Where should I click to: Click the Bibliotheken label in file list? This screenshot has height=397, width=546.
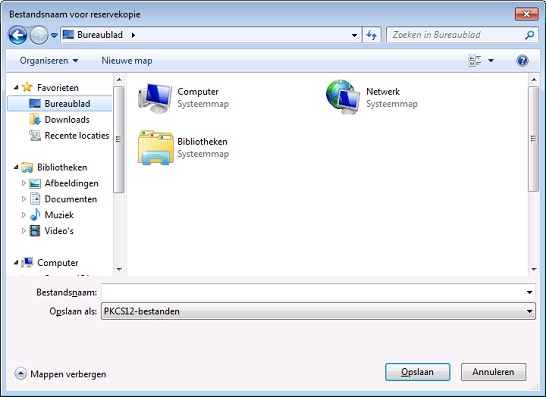coord(202,142)
